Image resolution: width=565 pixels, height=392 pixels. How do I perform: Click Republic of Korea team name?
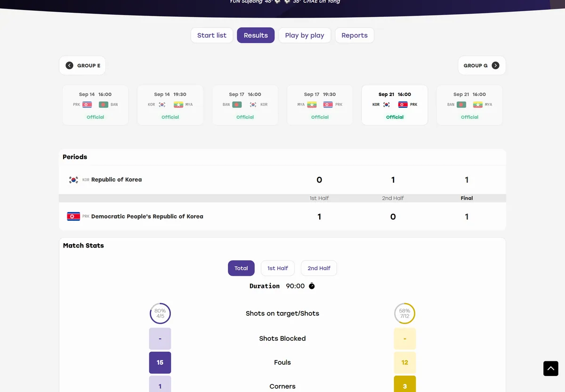click(x=116, y=180)
